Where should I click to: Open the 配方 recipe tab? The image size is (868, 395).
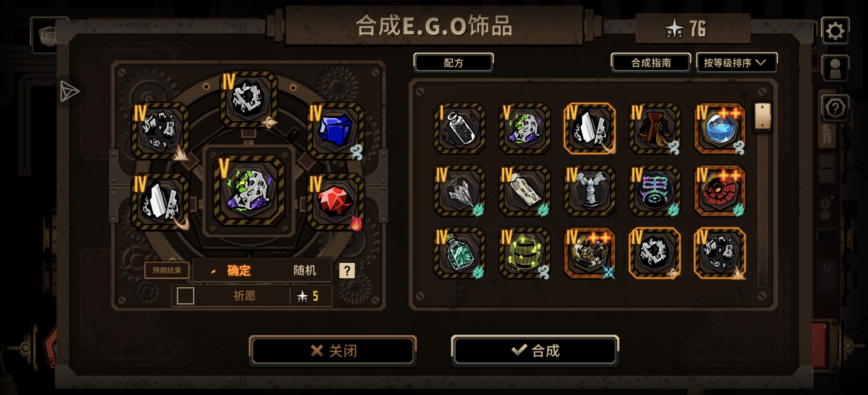[453, 63]
